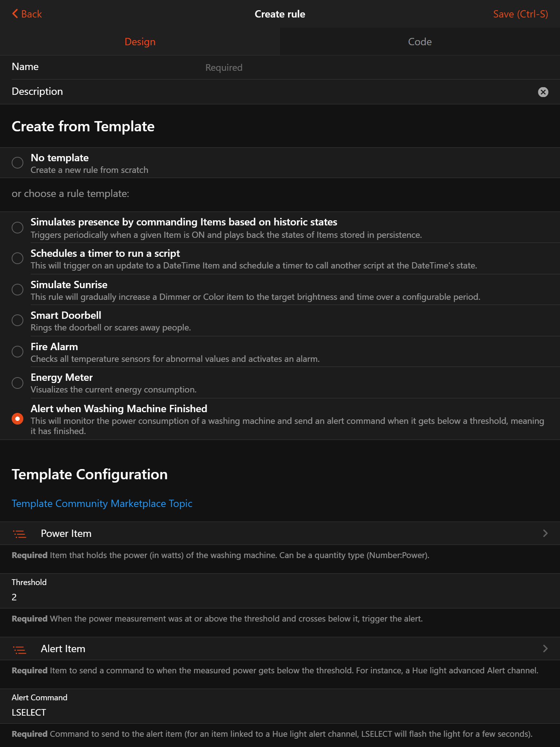The image size is (560, 747).
Task: Choose Schedules a timer to run a script
Action: 17,258
